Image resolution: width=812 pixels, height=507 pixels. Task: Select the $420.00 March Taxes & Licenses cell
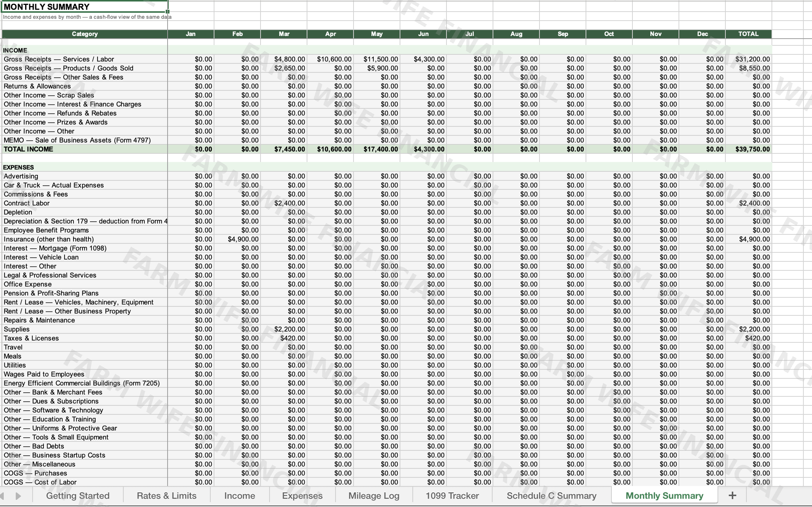(x=284, y=338)
